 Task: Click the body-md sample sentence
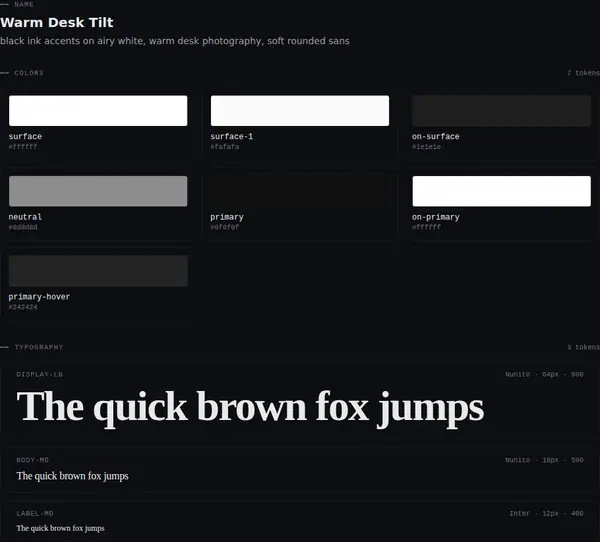(72, 476)
